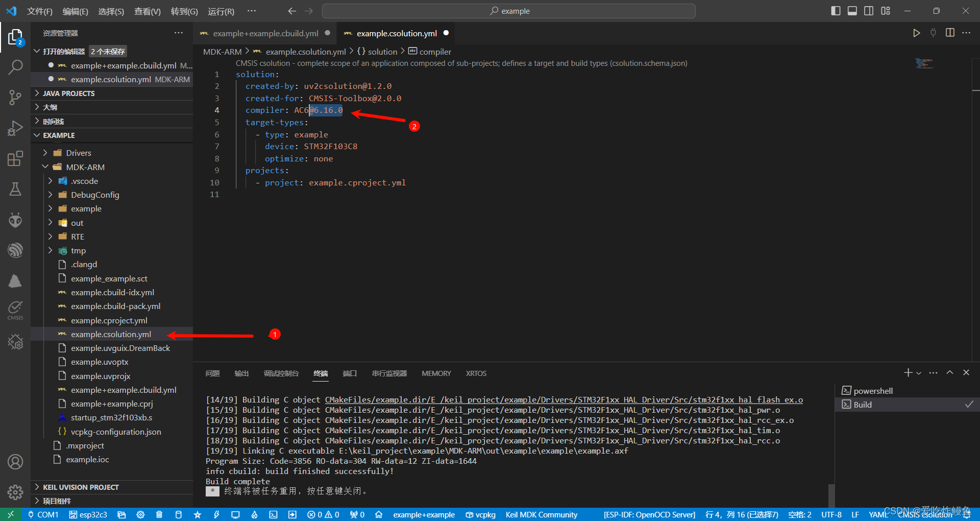Click the flame build-flash-monitor icon in status bar

[x=254, y=514]
